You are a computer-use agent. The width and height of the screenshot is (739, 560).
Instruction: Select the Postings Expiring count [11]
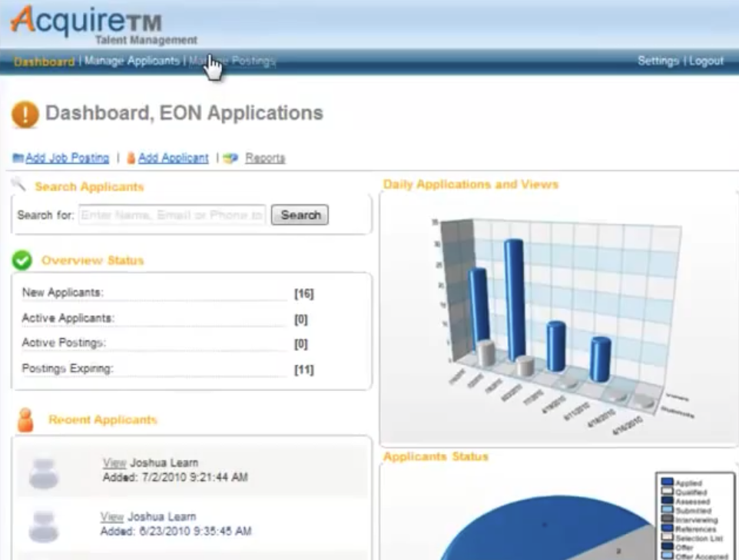pos(304,369)
